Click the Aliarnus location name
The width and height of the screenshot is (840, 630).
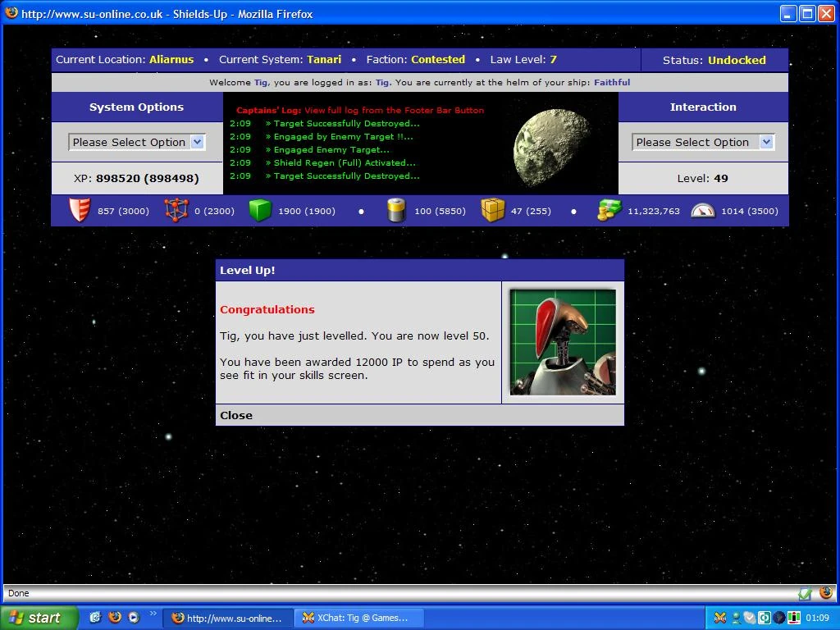pos(171,59)
